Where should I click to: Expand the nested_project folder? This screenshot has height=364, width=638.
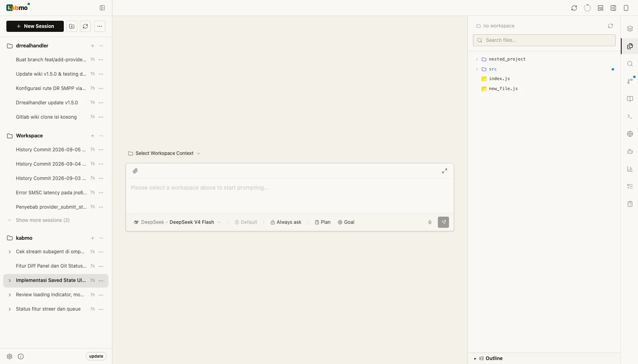[x=477, y=59]
